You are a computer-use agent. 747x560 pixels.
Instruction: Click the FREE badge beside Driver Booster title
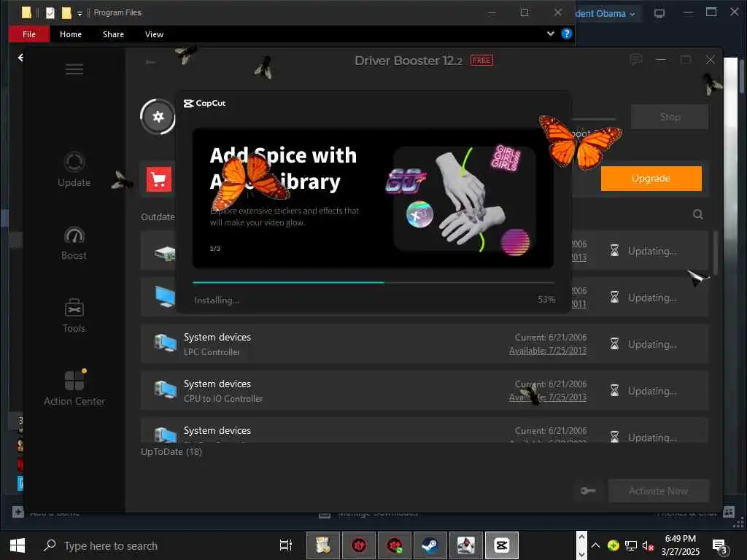point(481,60)
